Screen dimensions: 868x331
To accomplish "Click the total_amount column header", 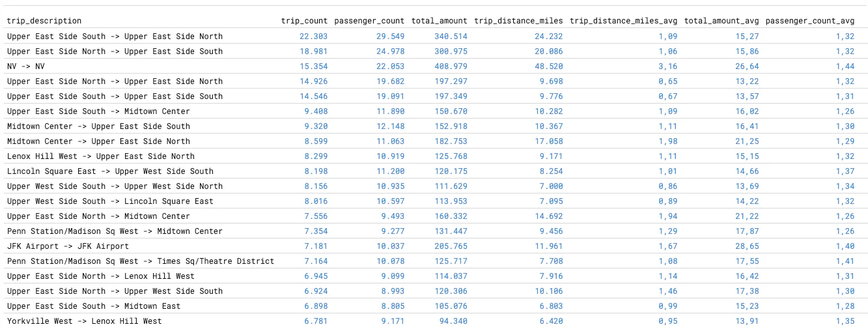I will coord(439,21).
